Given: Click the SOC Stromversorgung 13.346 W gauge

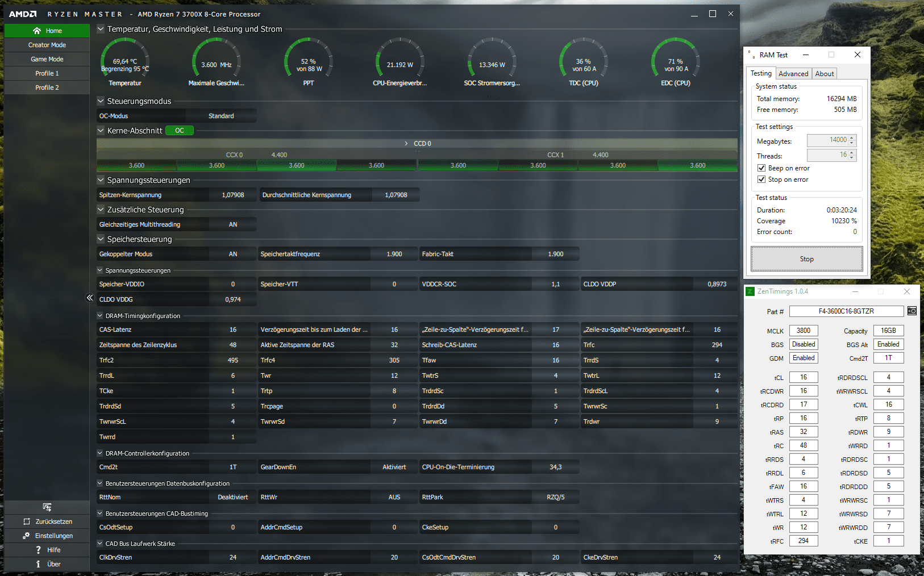Looking at the screenshot, I should coord(492,61).
